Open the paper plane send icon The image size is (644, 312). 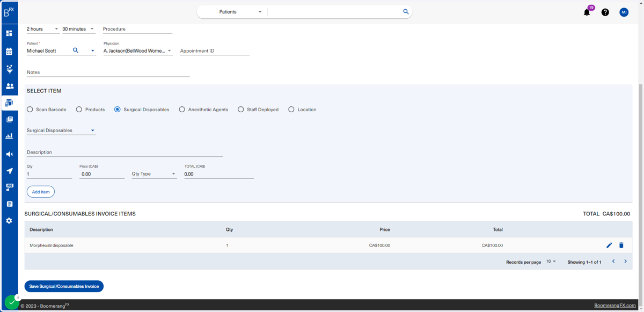(9, 171)
